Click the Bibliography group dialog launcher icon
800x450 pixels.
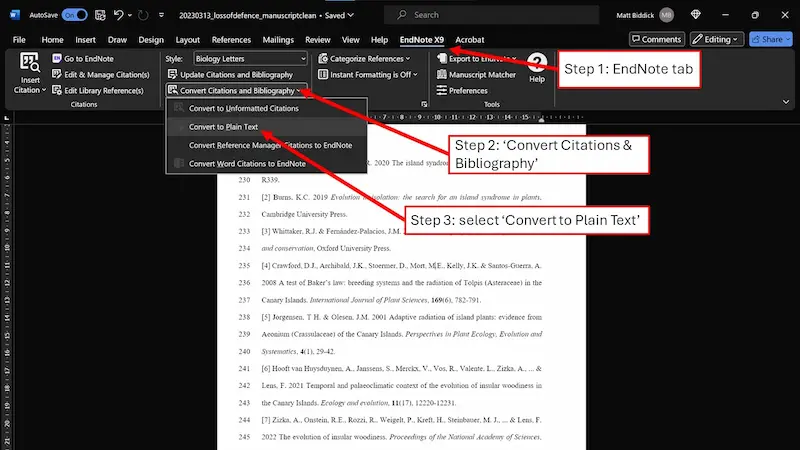point(424,104)
